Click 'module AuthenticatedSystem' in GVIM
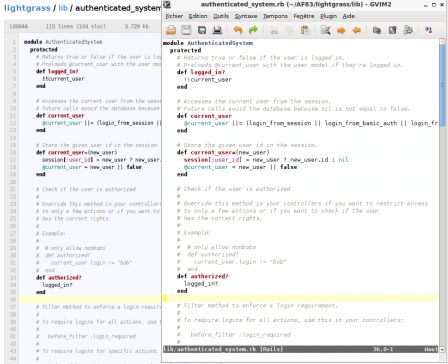 pos(208,43)
